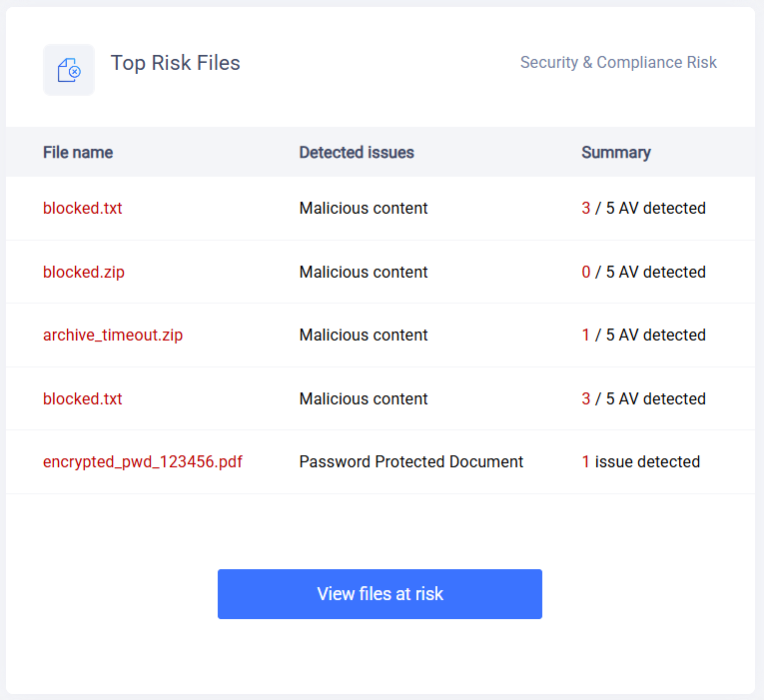
Task: Click the Top Risk Files title
Action: [x=176, y=63]
